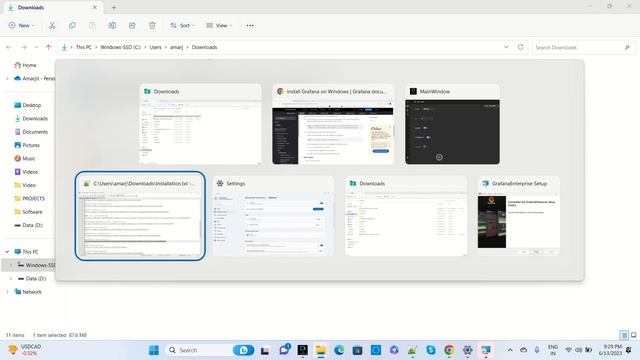The image size is (640, 360).
Task: Open the clock showing 9:29 PM
Action: (610, 350)
